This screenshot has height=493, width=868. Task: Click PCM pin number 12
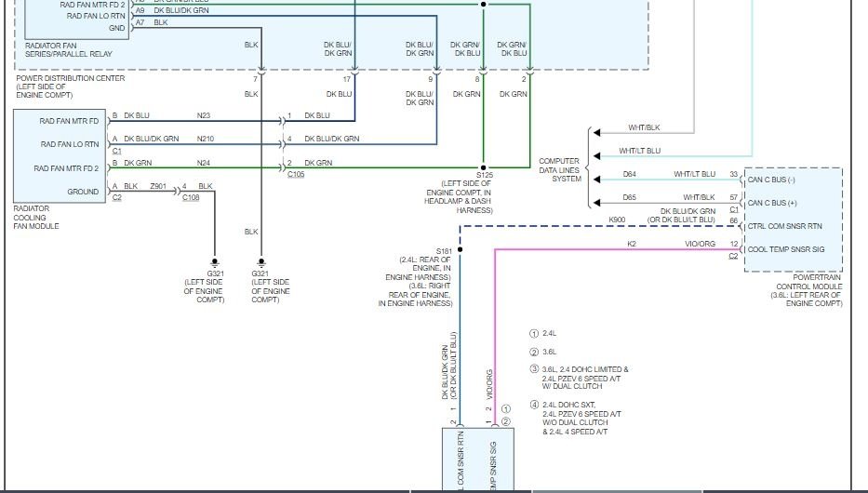(733, 244)
